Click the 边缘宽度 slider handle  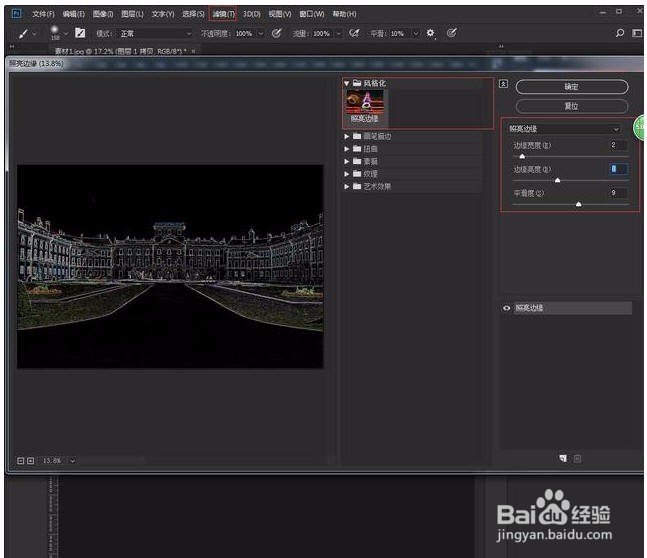pyautogui.click(x=522, y=156)
